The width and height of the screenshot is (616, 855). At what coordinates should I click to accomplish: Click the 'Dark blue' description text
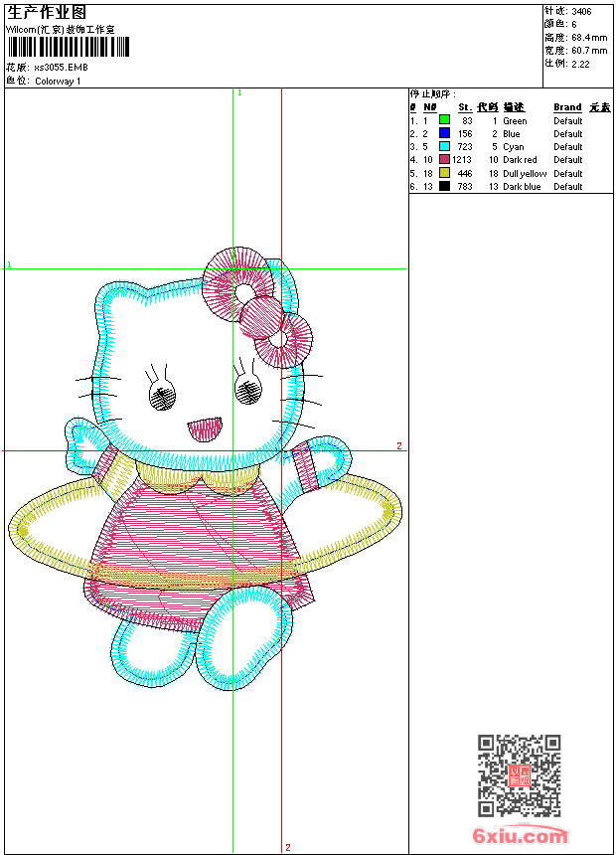coord(522,187)
